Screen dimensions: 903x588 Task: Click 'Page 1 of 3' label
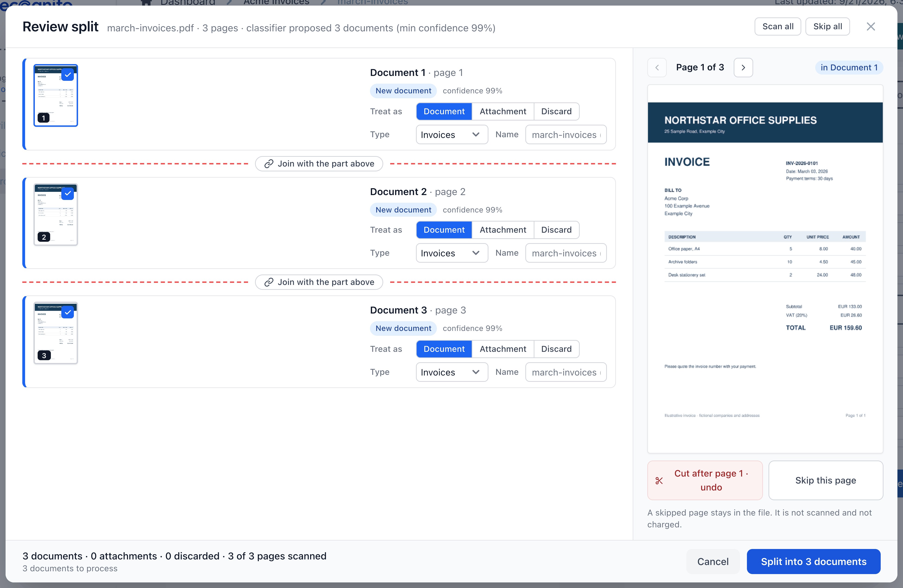[700, 68]
